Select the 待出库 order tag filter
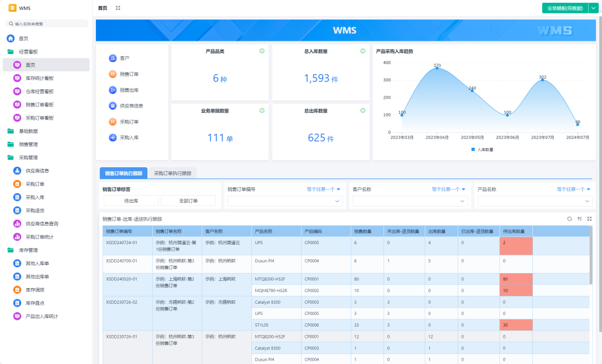602x364 pixels. (131, 201)
